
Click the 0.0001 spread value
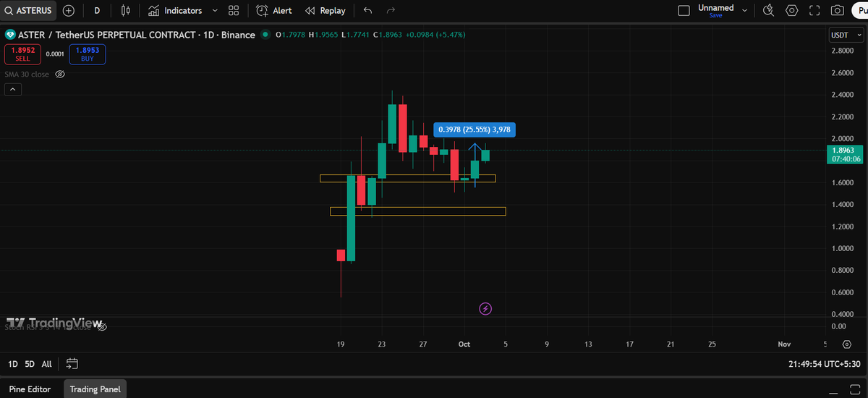pyautogui.click(x=55, y=54)
